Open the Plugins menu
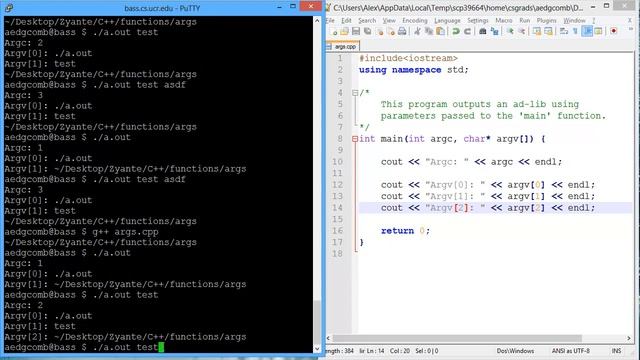Viewport: 640px width, 360px height. 546,20
